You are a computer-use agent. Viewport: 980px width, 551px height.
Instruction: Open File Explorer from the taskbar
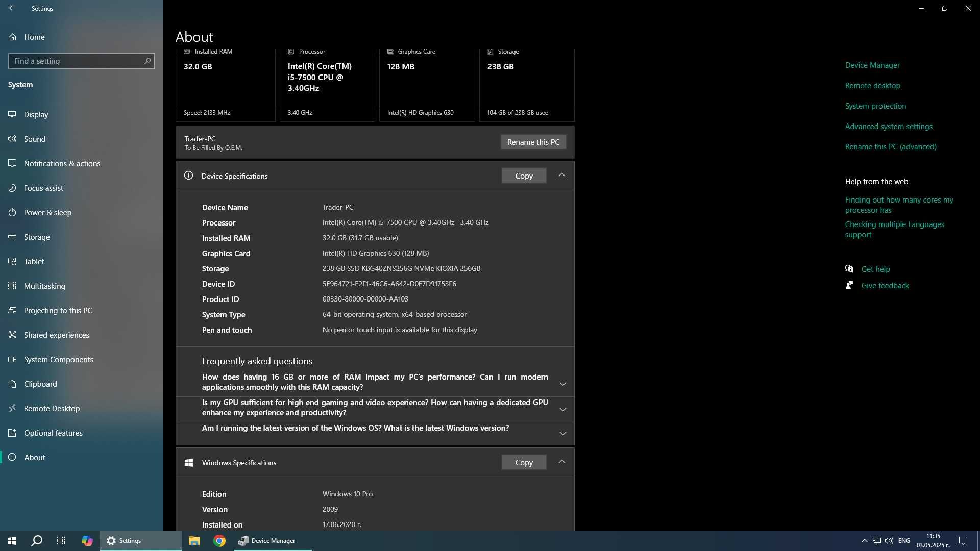pyautogui.click(x=194, y=541)
